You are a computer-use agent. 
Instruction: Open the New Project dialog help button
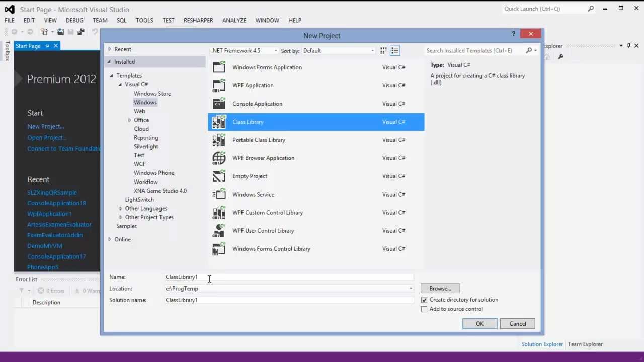pyautogui.click(x=514, y=34)
